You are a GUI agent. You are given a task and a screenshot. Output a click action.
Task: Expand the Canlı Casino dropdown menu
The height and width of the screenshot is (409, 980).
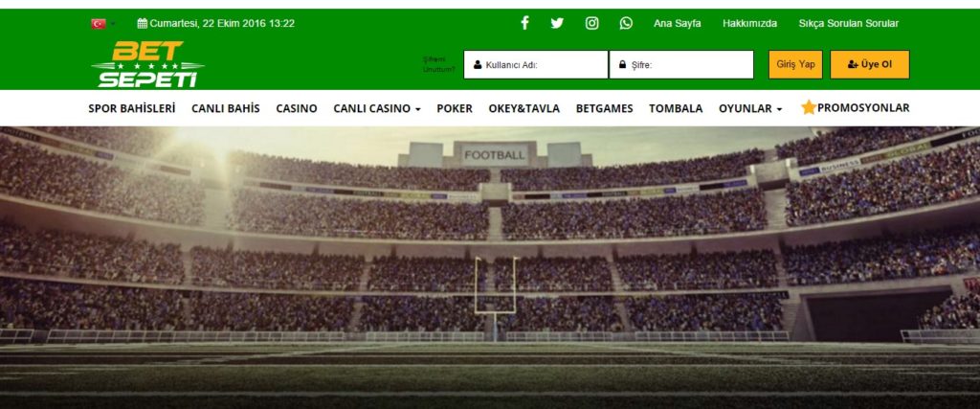(377, 108)
